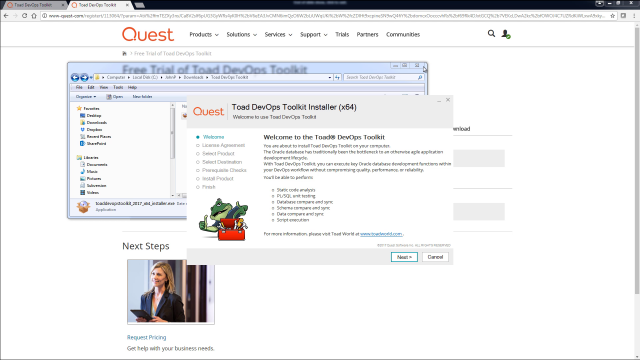Screen dimensions: 640x360
Task: Switch to the first Toad DevOps Toolkit tab
Action: click(34, 5)
